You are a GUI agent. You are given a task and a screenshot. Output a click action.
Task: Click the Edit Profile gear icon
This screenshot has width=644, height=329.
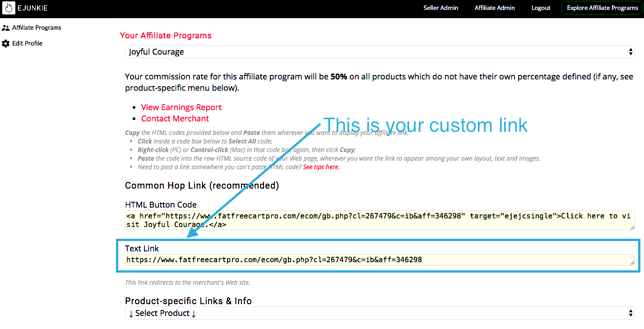click(6, 43)
